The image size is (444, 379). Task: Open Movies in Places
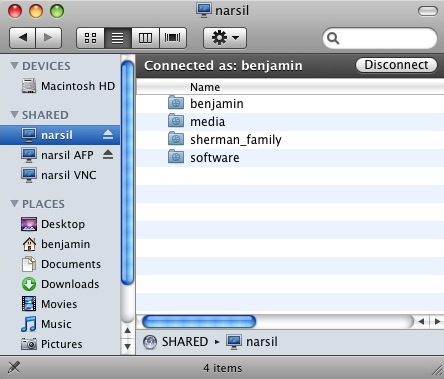click(x=60, y=304)
